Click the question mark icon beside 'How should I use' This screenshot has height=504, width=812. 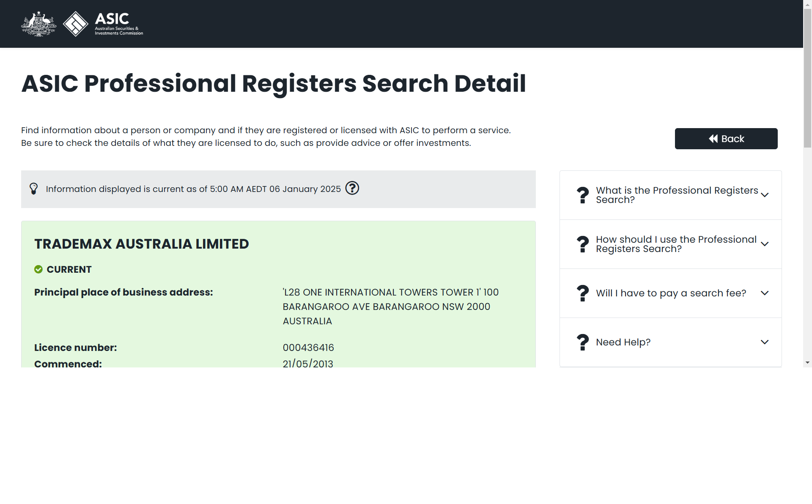583,244
